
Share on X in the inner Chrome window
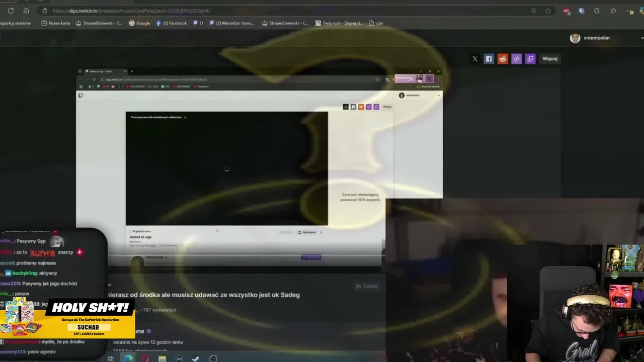tap(346, 107)
